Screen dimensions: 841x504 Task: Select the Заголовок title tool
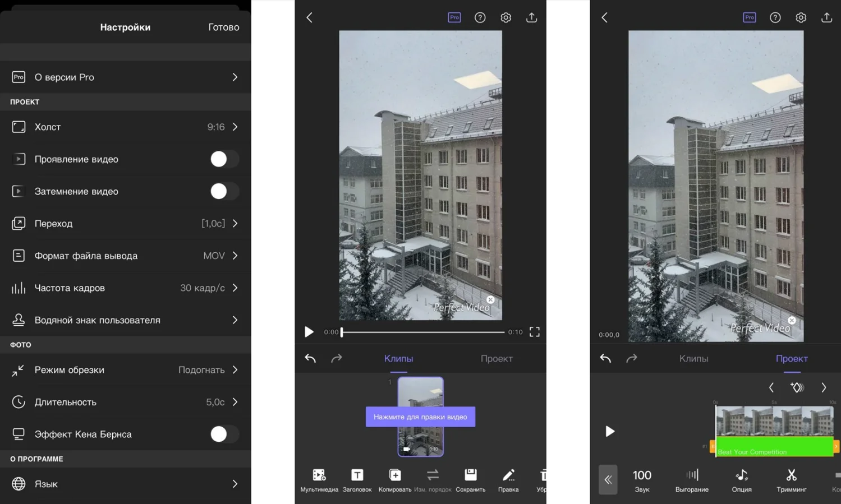coord(357,475)
